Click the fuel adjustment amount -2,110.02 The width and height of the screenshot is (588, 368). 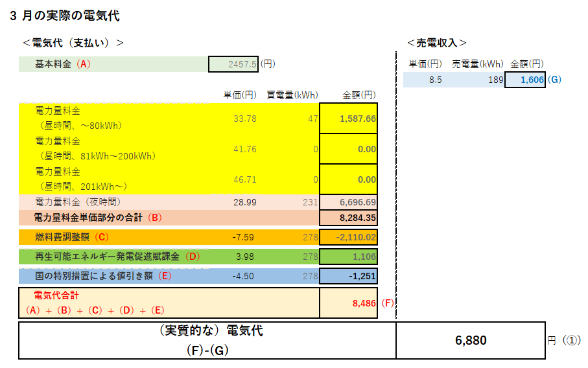[348, 237]
